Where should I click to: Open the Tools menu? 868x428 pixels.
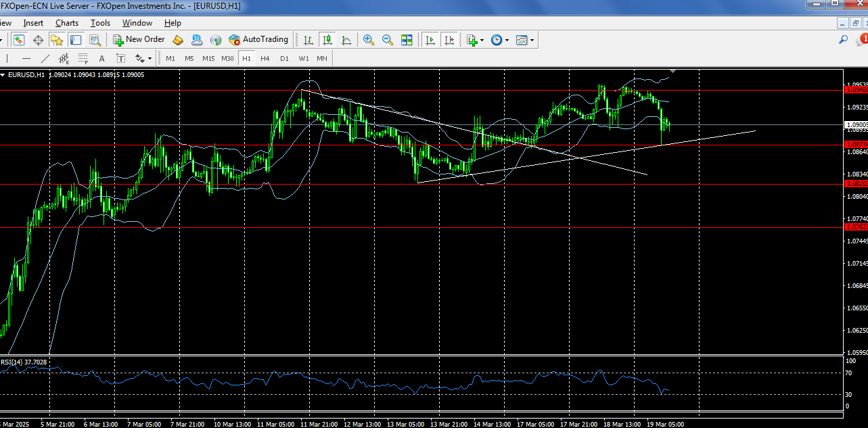pos(100,23)
